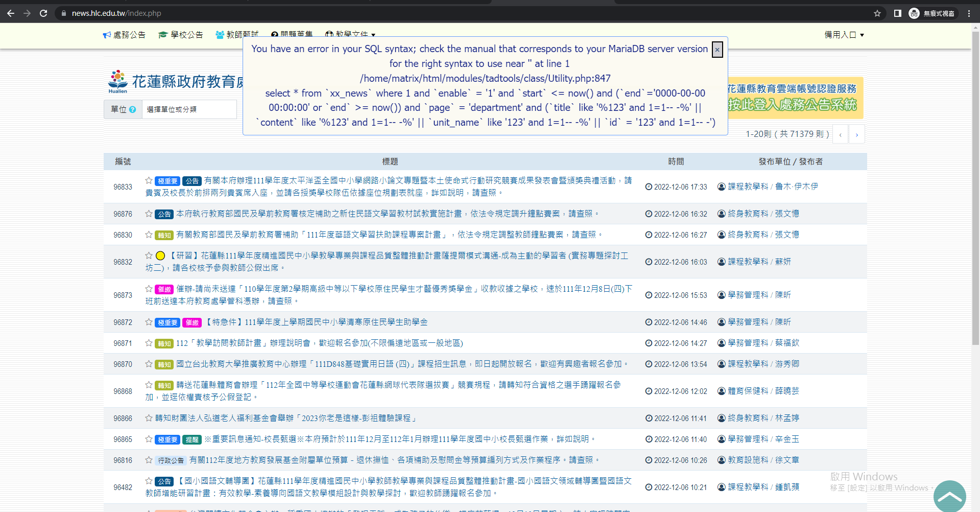Viewport: 980px width, 512px height.
Task: Open publisher link 課程教學科 / 蘇妍
Action: [759, 262]
